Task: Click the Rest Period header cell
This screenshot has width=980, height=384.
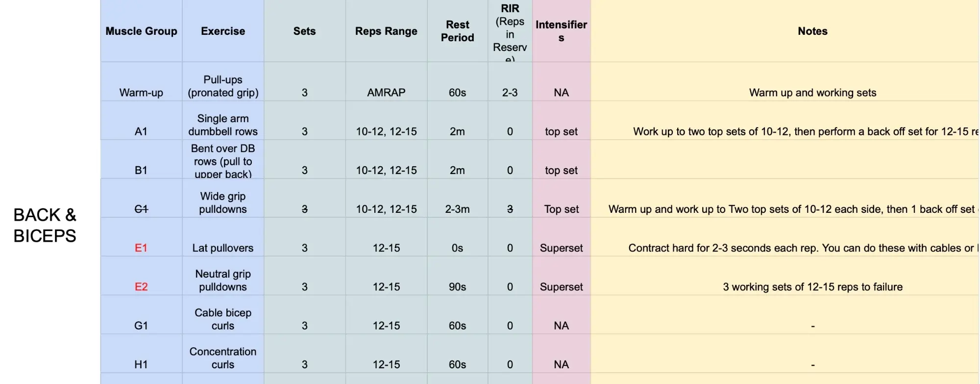Action: click(457, 31)
